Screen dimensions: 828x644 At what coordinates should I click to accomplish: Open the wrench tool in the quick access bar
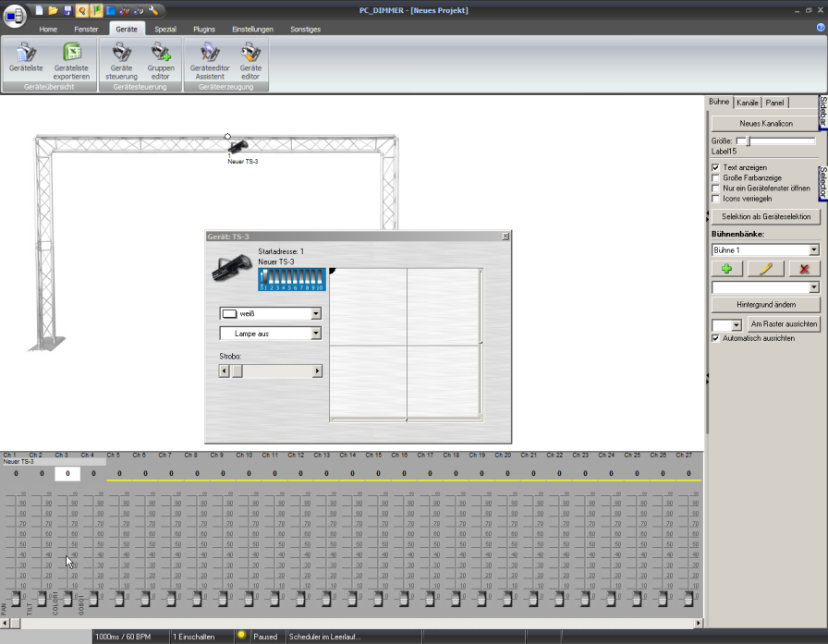point(153,10)
